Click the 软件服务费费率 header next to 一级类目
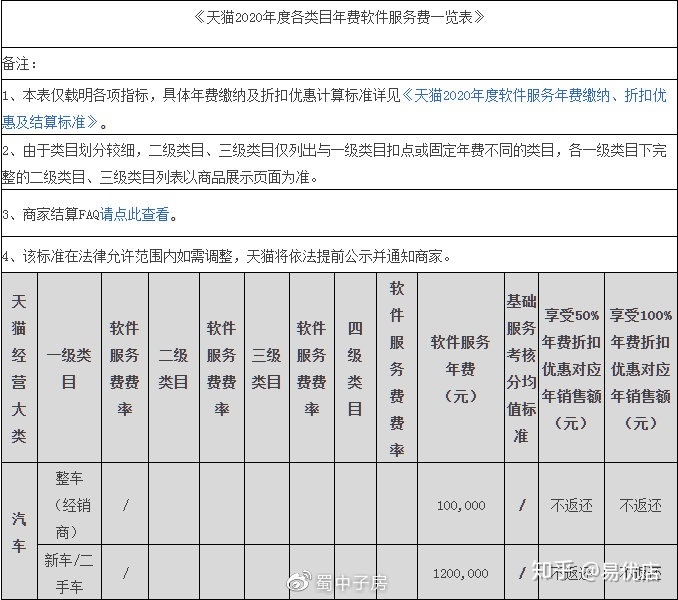Viewport: 678px width, 600px height. (125, 368)
